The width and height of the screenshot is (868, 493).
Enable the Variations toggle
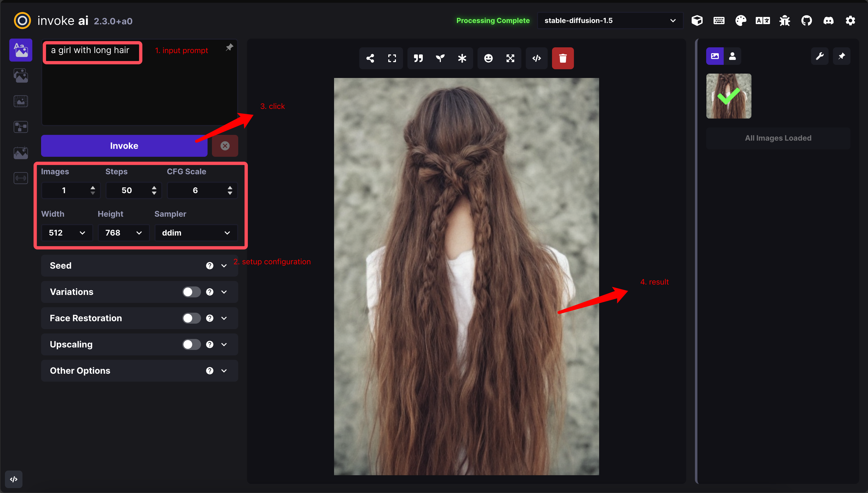pos(191,292)
